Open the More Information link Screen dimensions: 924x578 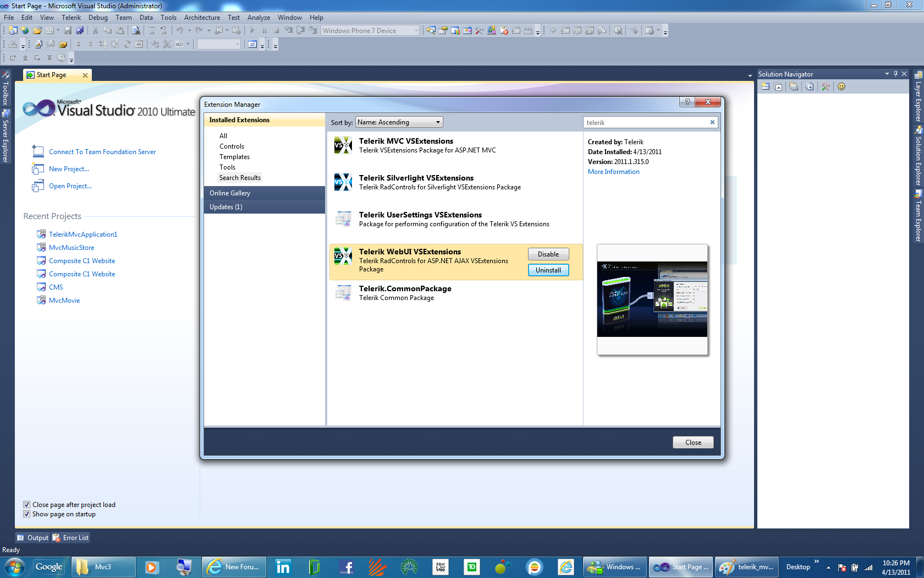pyautogui.click(x=614, y=172)
